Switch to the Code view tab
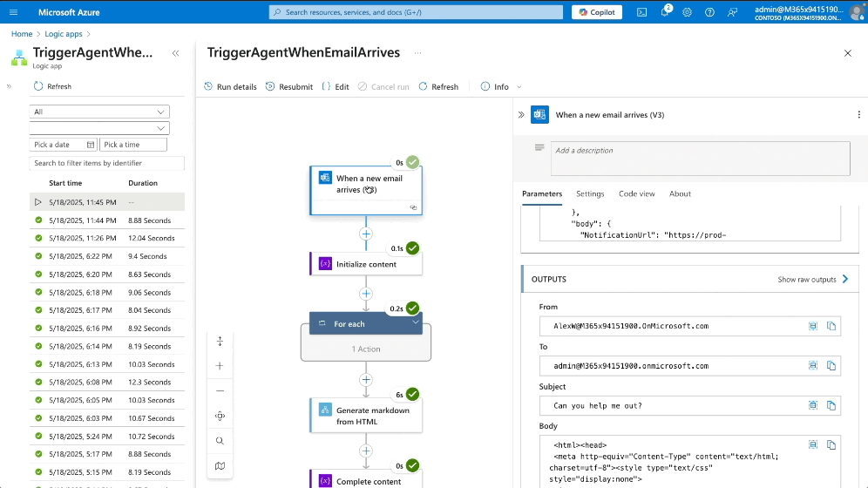 point(636,193)
